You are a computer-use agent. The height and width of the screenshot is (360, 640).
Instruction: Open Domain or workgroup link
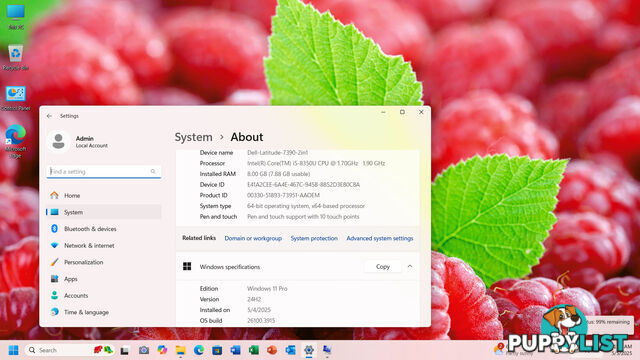tap(253, 238)
